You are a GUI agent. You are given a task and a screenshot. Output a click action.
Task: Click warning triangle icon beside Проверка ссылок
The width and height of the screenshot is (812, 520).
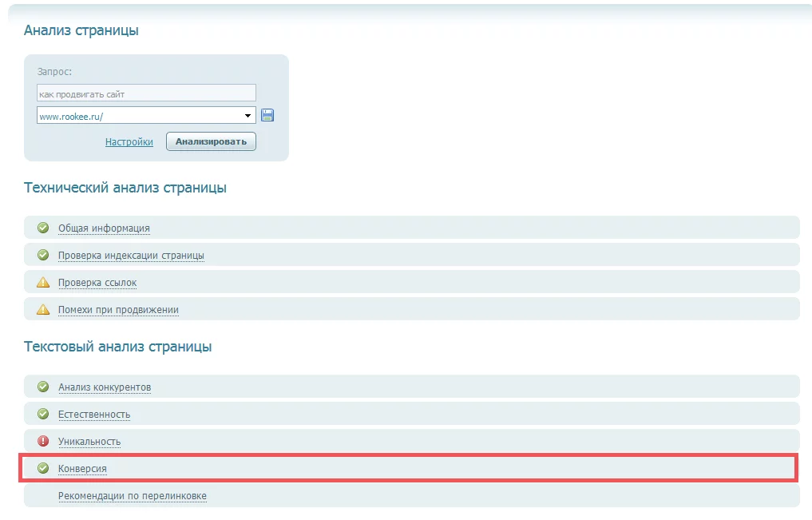[x=43, y=282]
